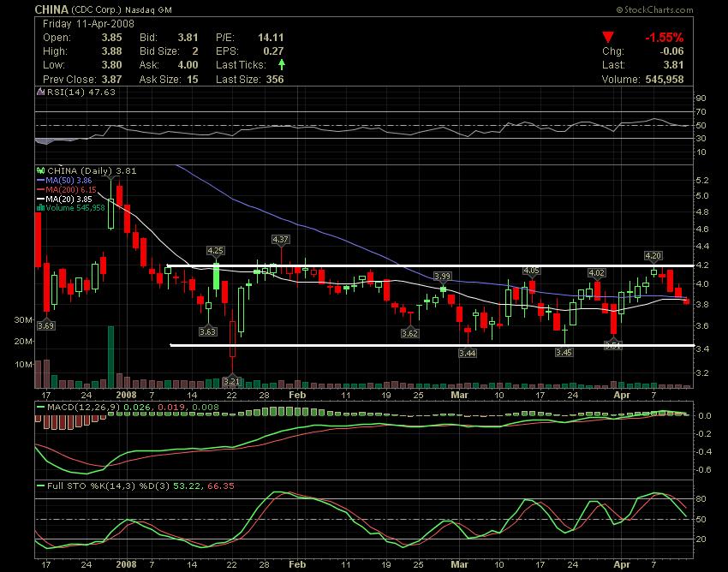Click the green Last Ticks up arrow
The width and height of the screenshot is (728, 572).
pyautogui.click(x=282, y=64)
